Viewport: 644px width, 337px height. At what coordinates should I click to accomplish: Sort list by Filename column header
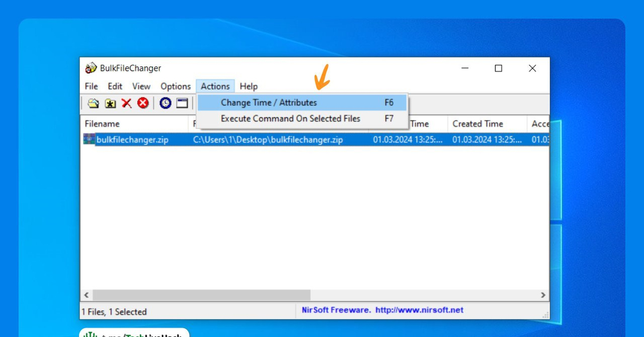102,123
